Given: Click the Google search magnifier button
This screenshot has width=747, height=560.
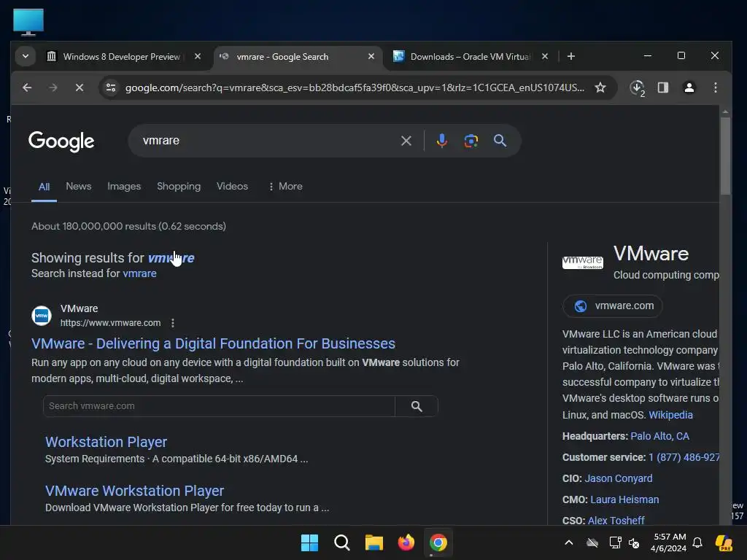Looking at the screenshot, I should (500, 141).
